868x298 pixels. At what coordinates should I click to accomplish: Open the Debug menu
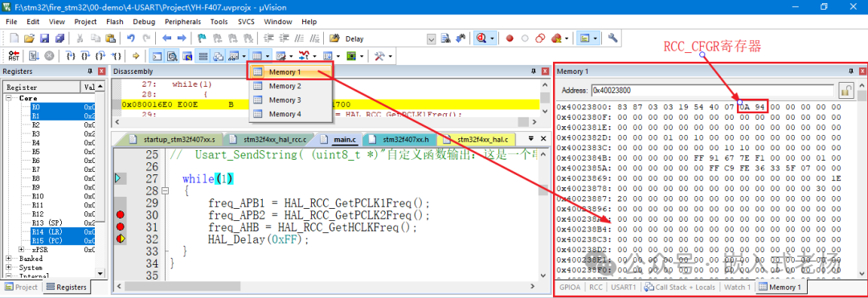(144, 22)
